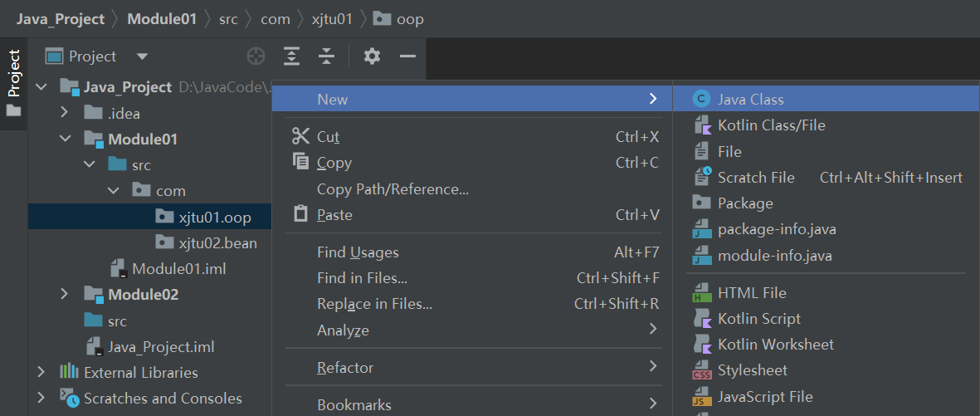980x416 pixels.
Task: Choose the Kotlin Class/File icon entry
Action: click(x=702, y=125)
